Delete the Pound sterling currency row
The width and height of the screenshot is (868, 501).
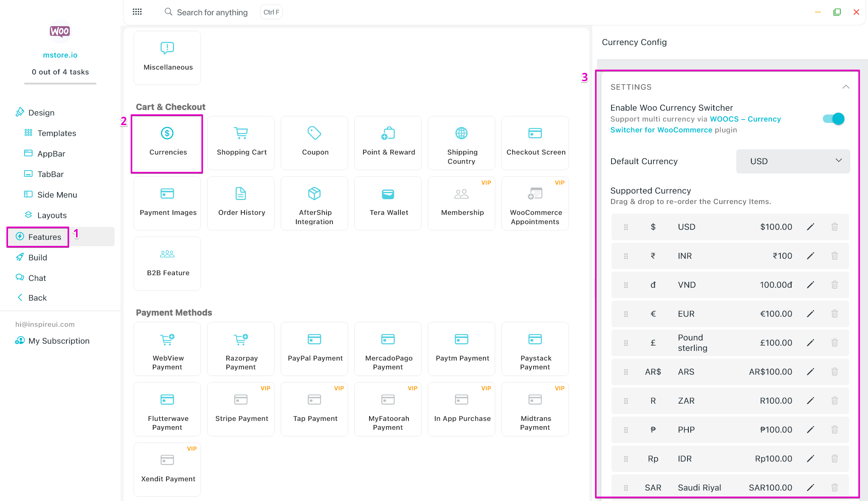click(x=835, y=343)
